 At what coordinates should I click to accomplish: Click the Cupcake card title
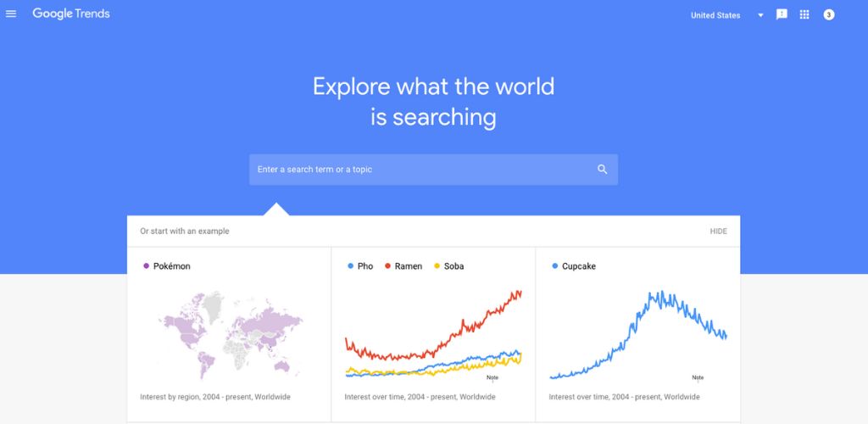coord(579,266)
